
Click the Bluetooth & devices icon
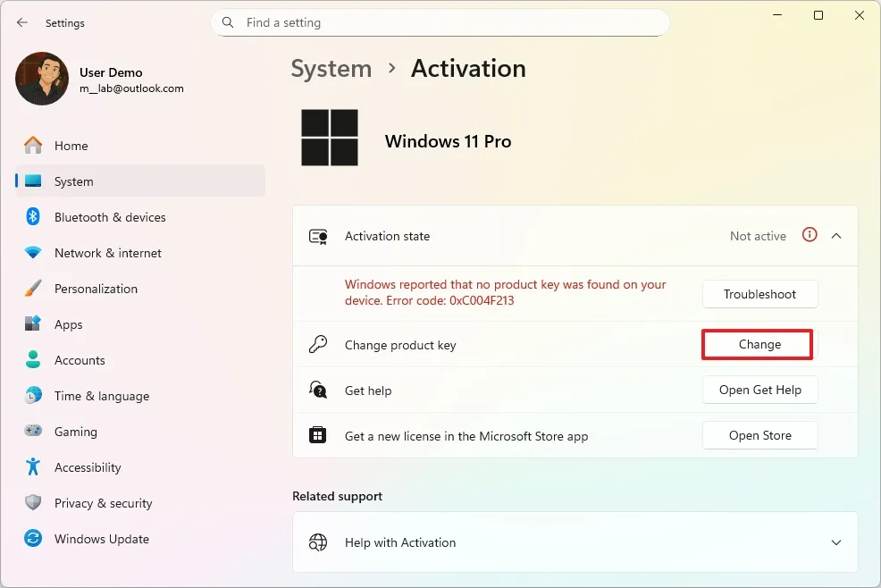coord(33,217)
